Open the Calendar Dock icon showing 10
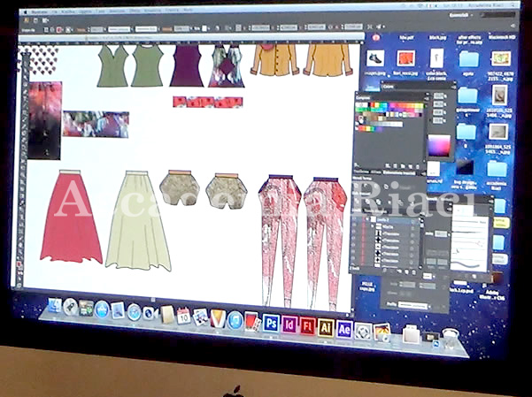This screenshot has width=532, height=397. coord(183,316)
